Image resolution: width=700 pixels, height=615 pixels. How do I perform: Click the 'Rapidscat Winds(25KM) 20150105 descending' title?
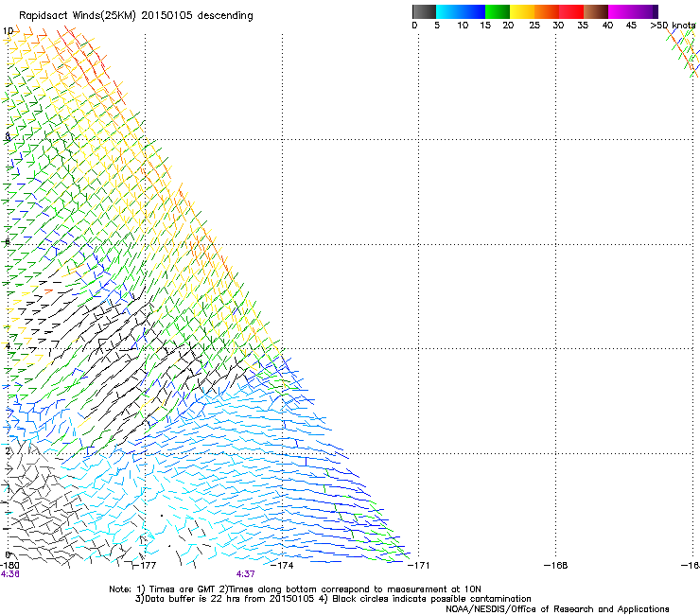pyautogui.click(x=135, y=16)
